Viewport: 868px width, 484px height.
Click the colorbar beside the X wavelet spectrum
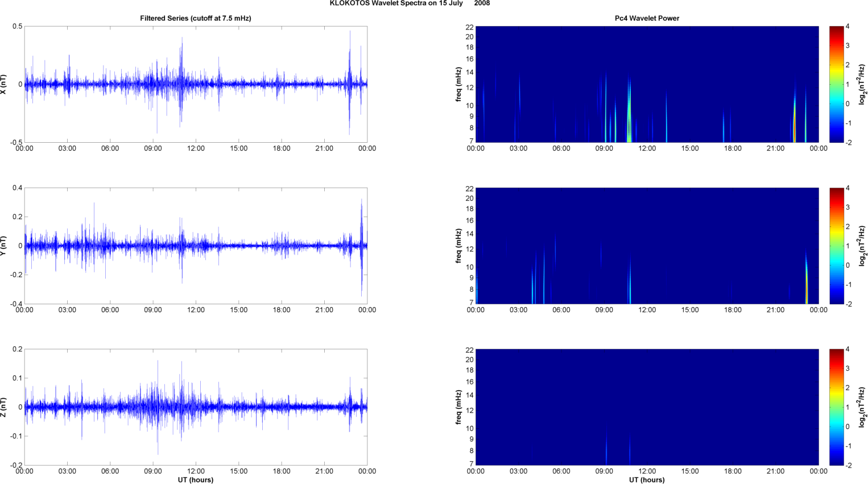pyautogui.click(x=836, y=84)
